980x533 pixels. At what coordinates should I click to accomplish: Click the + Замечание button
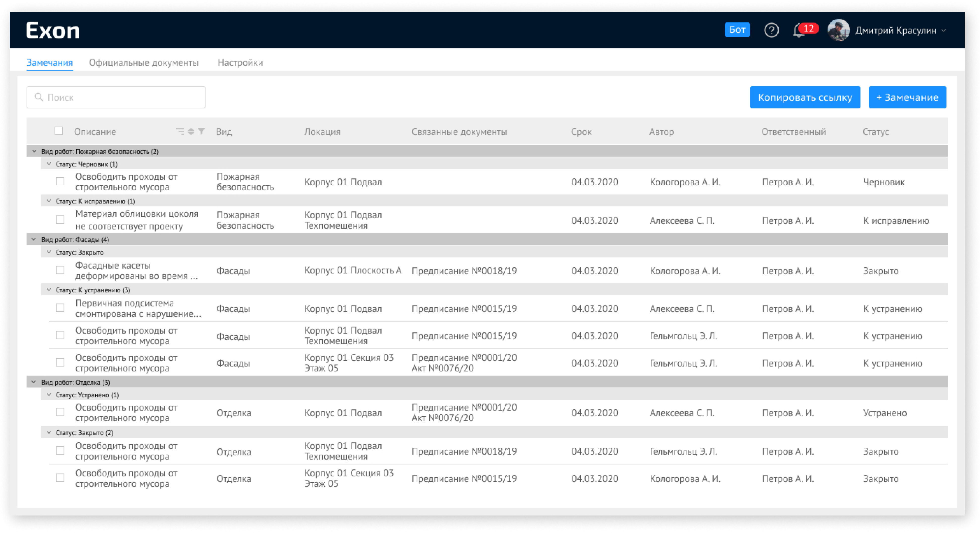(x=907, y=97)
